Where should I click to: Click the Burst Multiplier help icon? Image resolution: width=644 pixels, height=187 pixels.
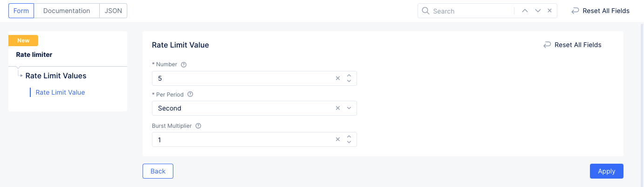199,126
